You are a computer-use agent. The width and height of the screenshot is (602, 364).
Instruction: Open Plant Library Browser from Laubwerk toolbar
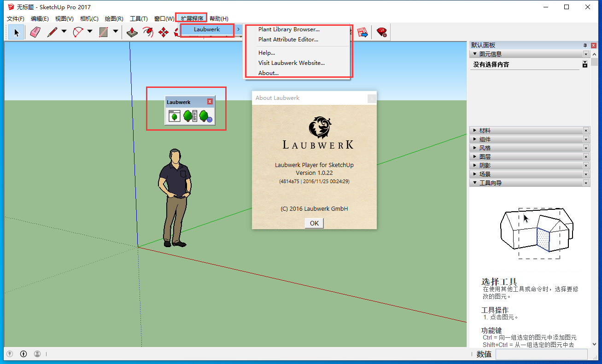click(x=174, y=116)
